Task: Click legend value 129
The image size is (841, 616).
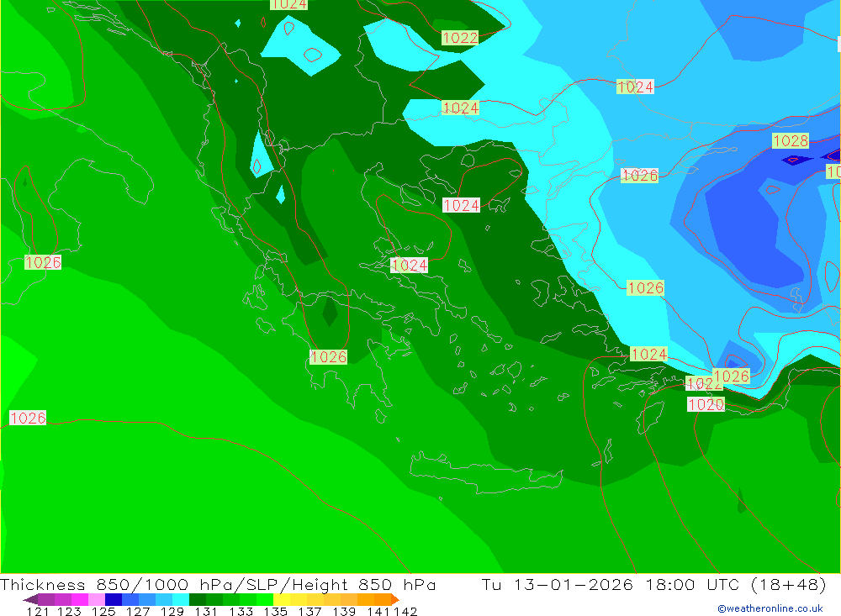Action: [x=172, y=611]
